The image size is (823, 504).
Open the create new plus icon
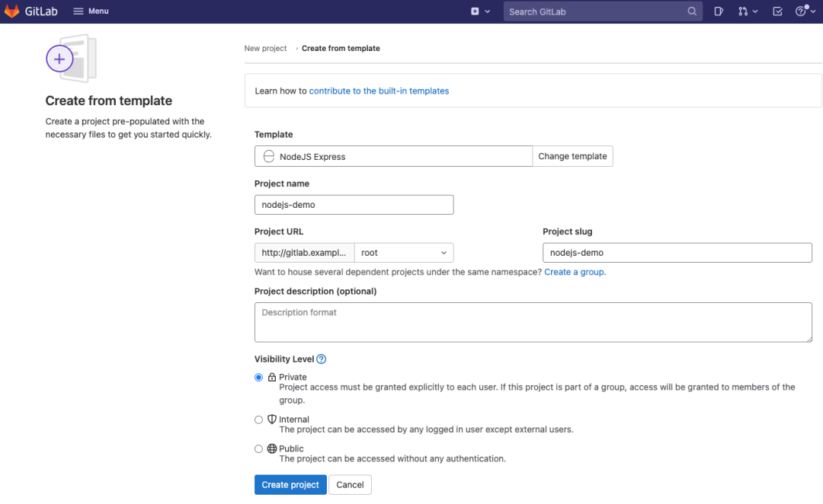(x=476, y=11)
